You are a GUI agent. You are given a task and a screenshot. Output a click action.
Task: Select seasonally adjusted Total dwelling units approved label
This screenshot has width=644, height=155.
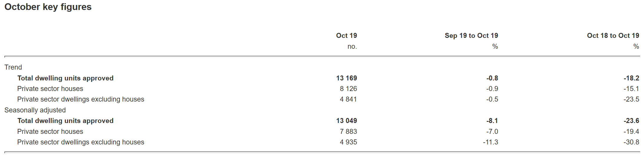coord(65,121)
